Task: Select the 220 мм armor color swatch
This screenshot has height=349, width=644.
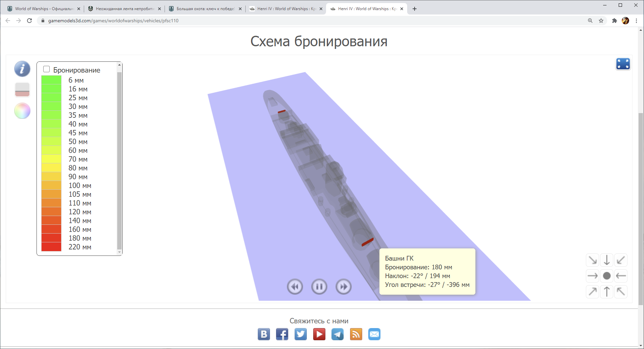Action: 51,247
